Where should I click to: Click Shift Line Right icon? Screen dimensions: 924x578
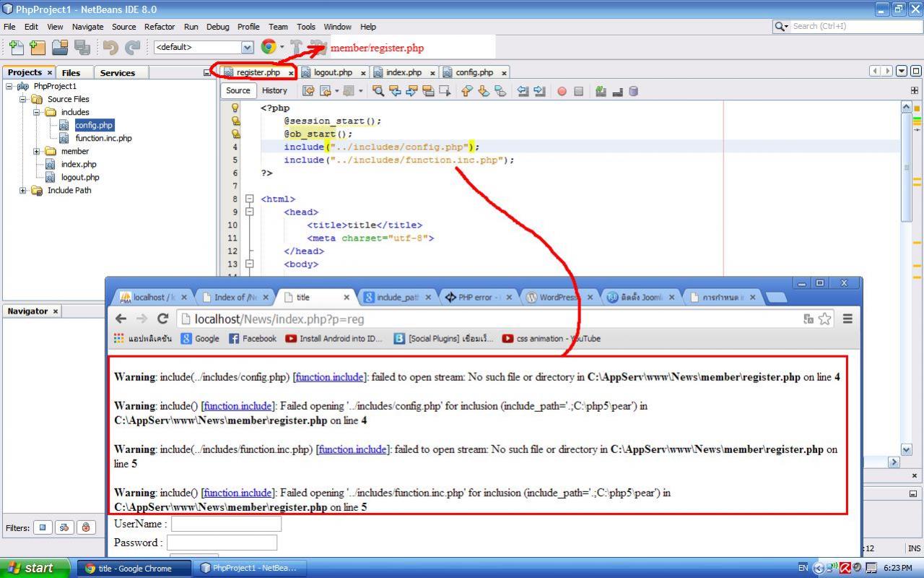coord(539,91)
